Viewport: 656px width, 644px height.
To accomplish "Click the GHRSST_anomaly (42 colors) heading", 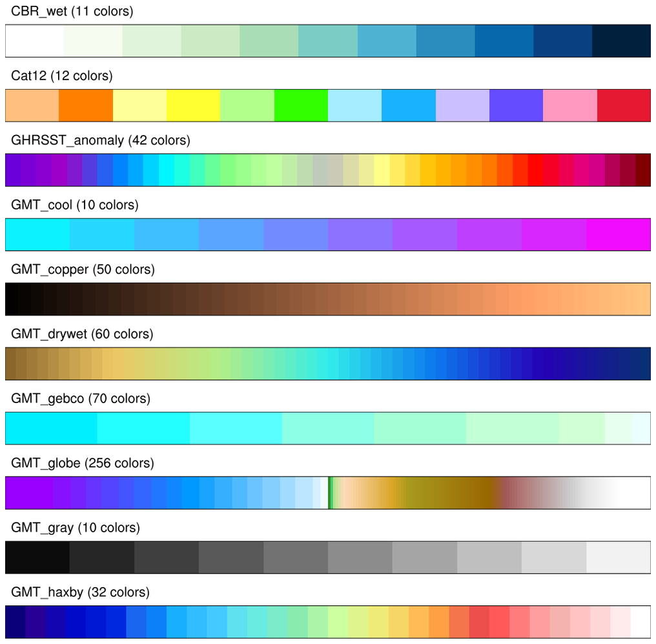I will pos(101,140).
